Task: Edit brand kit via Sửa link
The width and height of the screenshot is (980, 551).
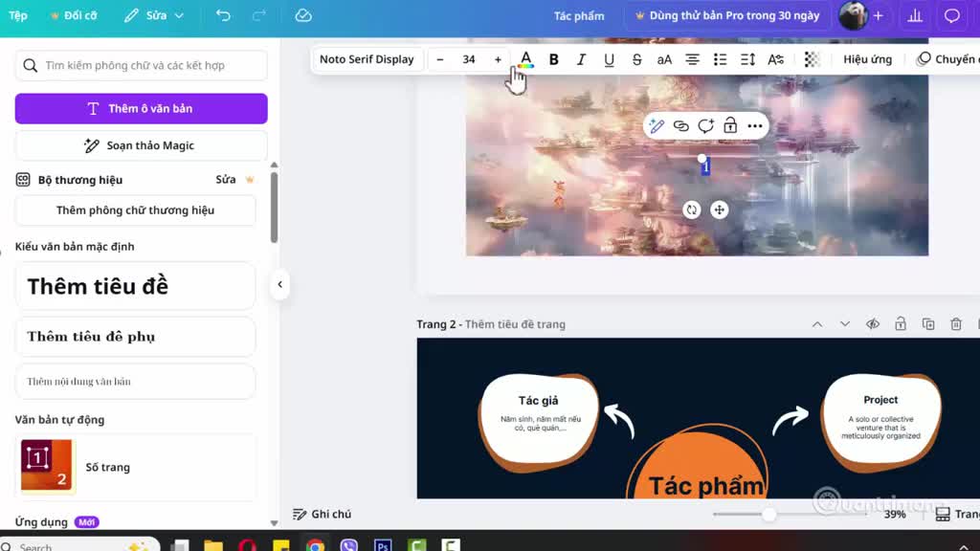Action: pos(226,180)
